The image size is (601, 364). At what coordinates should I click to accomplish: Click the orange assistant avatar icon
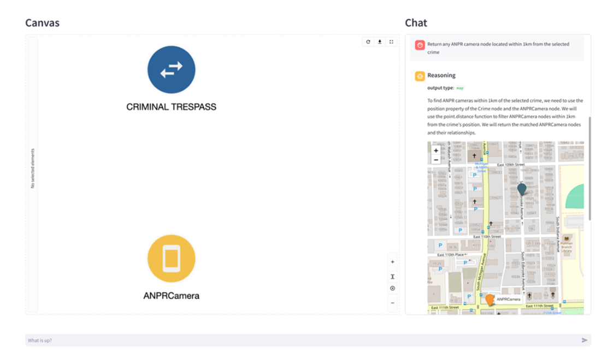tap(420, 76)
